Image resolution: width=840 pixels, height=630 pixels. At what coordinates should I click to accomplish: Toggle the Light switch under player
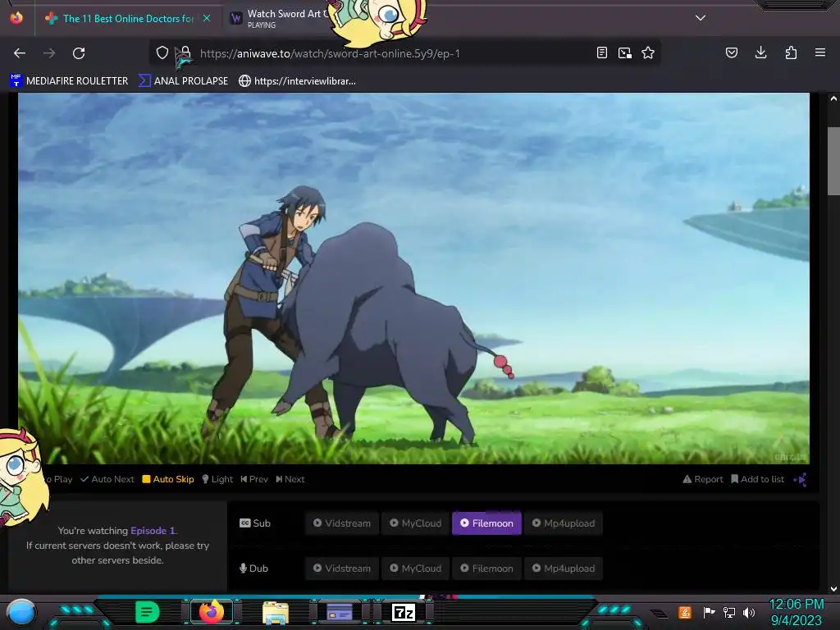coord(217,479)
